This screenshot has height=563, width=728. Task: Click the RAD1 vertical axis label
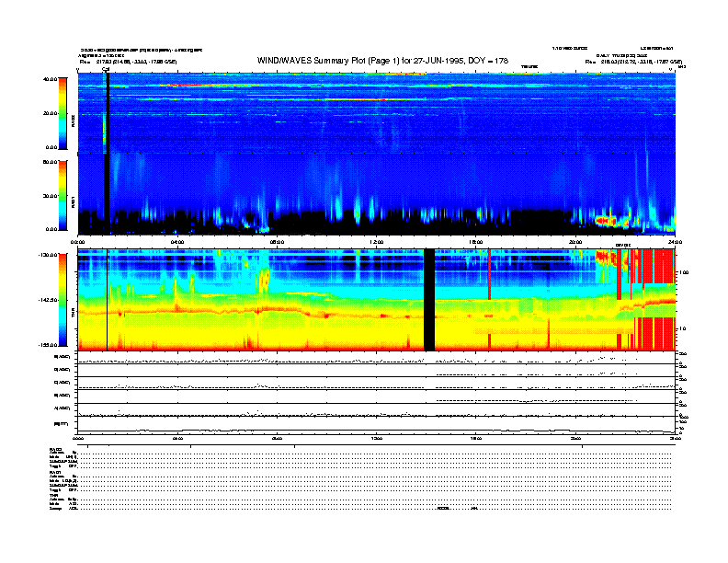(73, 201)
